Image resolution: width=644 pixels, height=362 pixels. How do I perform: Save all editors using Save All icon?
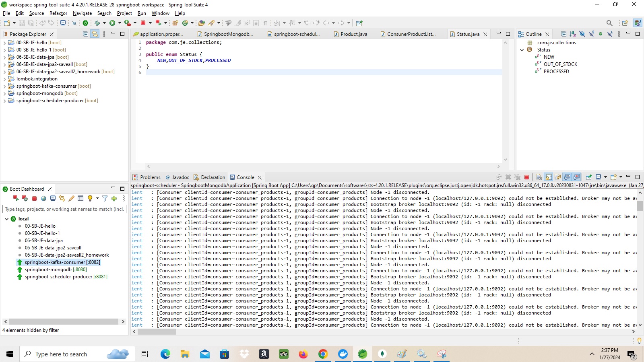(x=31, y=23)
